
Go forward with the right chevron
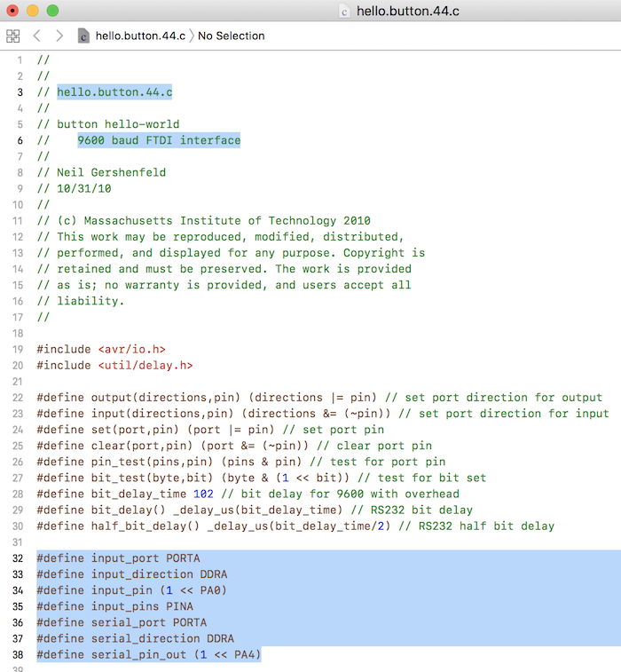[x=59, y=36]
